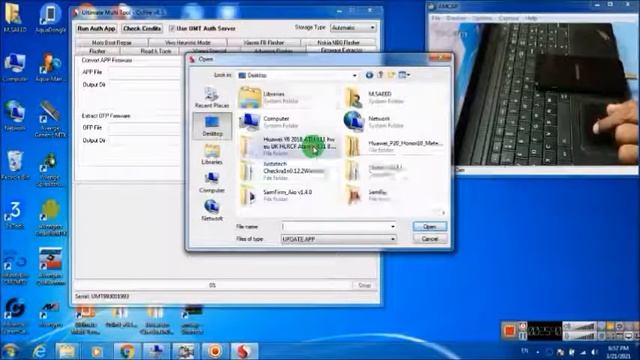Go to Network in the dialog places bar

211,211
